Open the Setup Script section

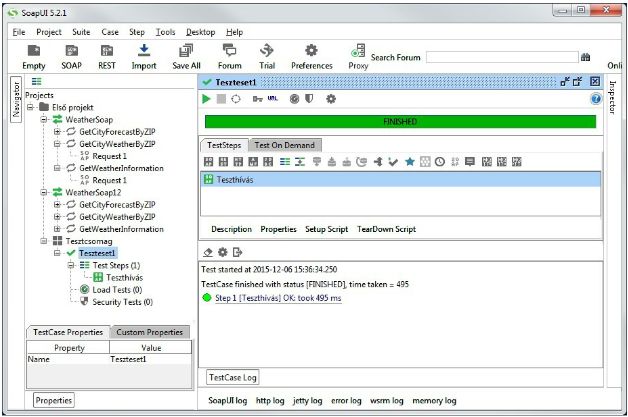tap(326, 229)
